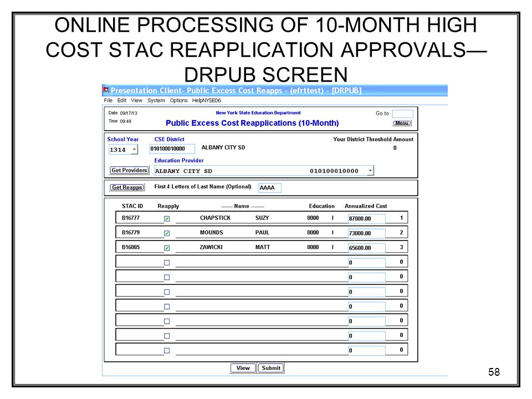The width and height of the screenshot is (532, 399).
Task: Click the 87000.00 annualized cost field
Action: click(x=367, y=219)
